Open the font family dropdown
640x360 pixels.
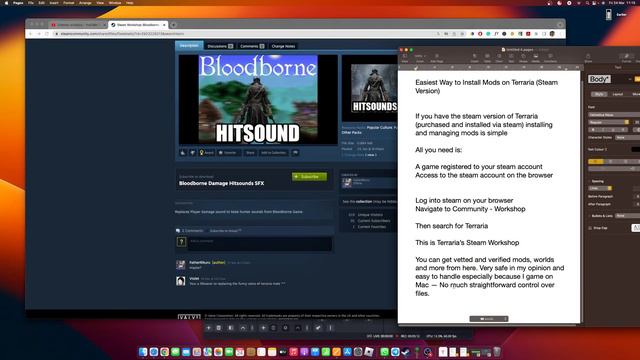coord(614,115)
